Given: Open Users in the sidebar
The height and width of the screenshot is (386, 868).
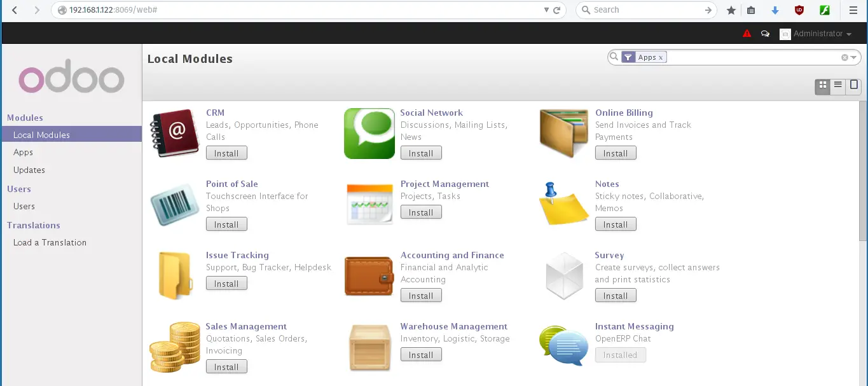Looking at the screenshot, I should click(24, 206).
